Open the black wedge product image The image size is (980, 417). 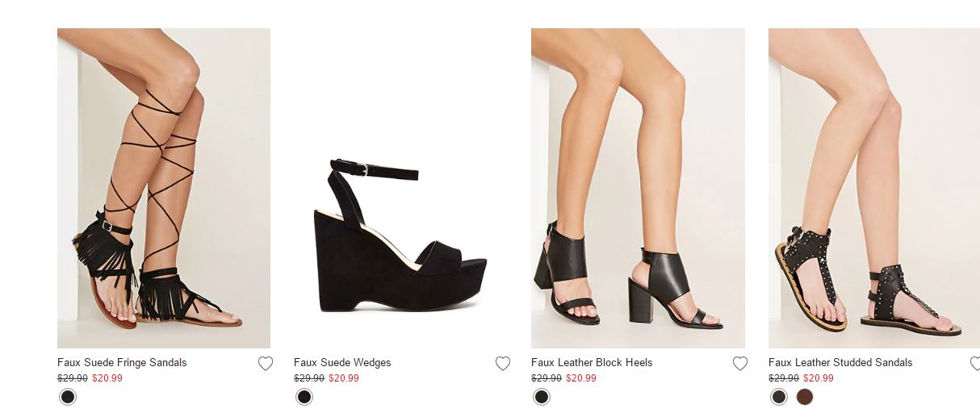coord(401,234)
